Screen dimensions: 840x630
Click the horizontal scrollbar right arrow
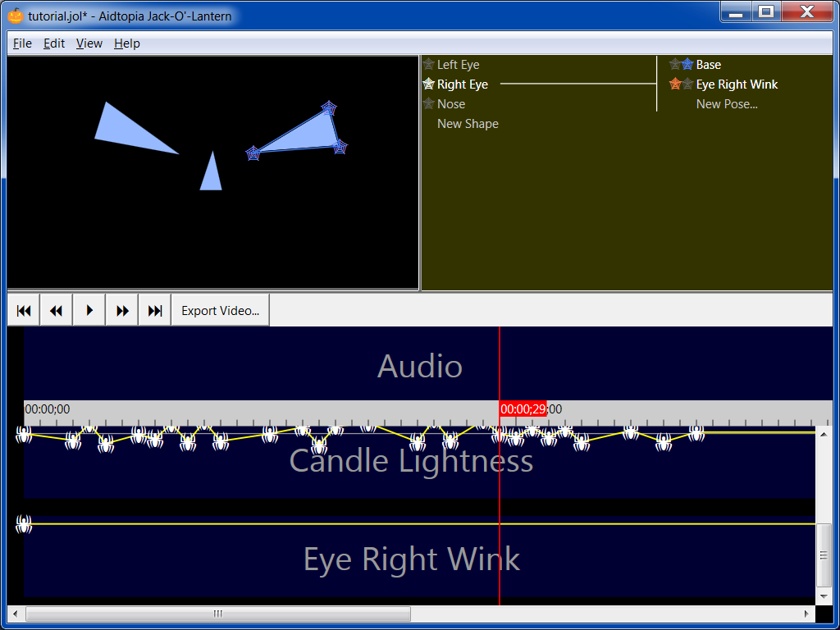pyautogui.click(x=807, y=614)
